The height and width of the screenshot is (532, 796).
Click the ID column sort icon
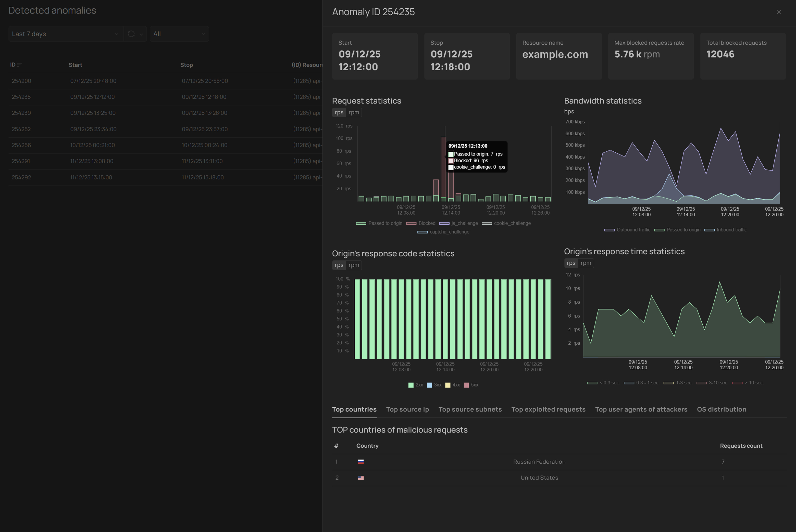pyautogui.click(x=19, y=65)
